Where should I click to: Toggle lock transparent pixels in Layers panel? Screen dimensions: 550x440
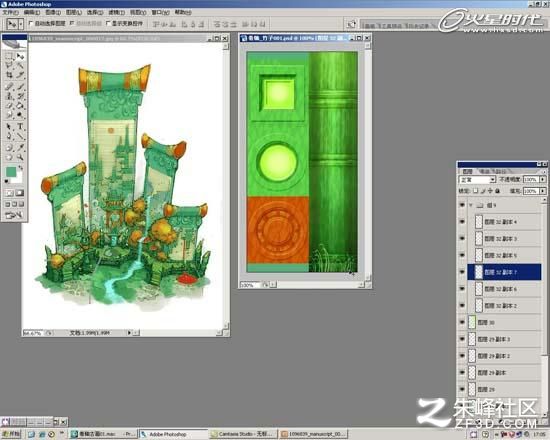click(476, 191)
